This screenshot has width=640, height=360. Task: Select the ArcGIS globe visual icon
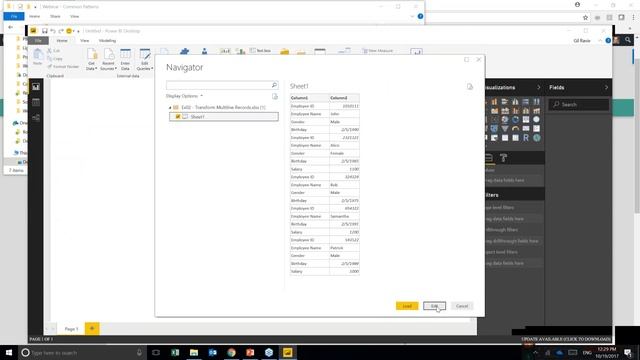tap(536, 138)
